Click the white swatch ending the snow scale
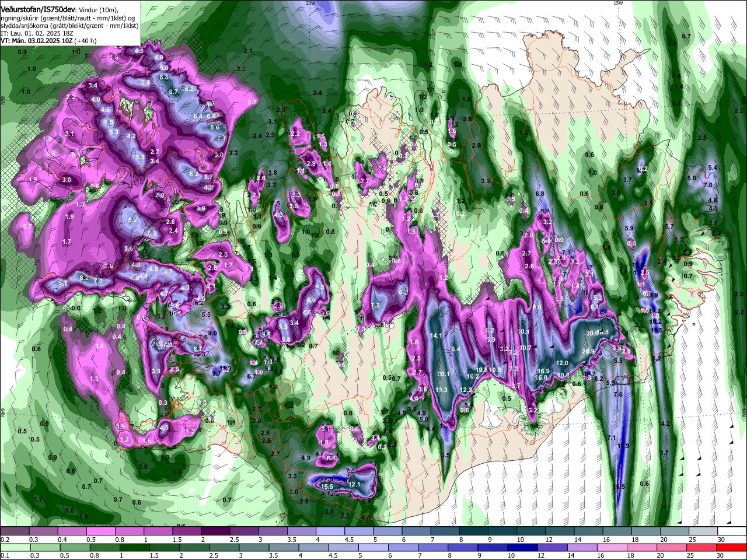 (732, 531)
